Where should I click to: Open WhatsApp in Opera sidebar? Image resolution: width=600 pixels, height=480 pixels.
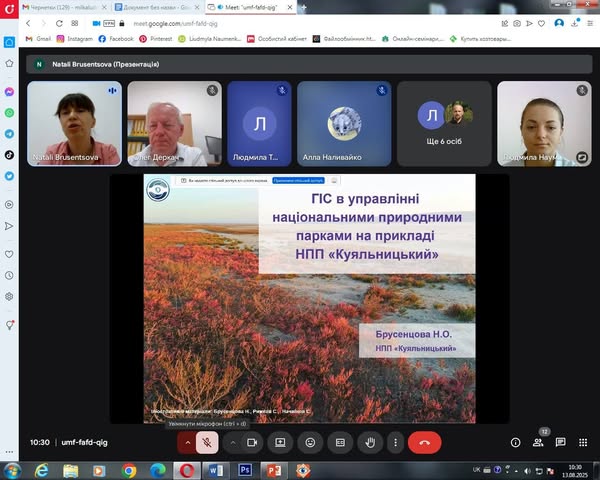[9, 113]
